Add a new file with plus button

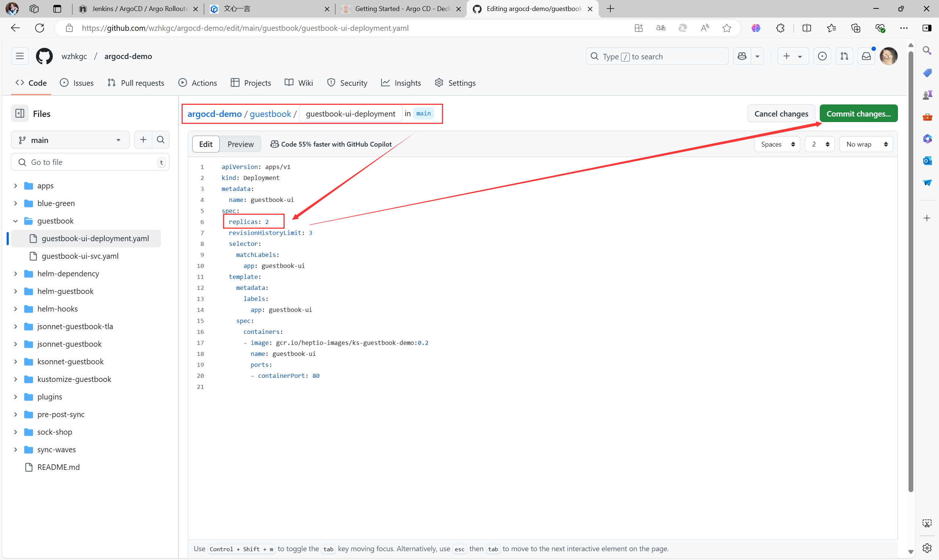pos(143,140)
